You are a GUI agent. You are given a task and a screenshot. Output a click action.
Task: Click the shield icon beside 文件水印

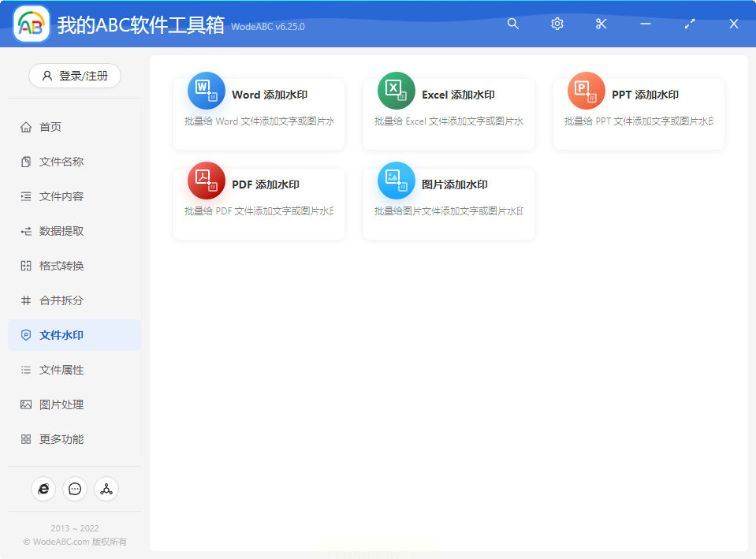pyautogui.click(x=26, y=335)
